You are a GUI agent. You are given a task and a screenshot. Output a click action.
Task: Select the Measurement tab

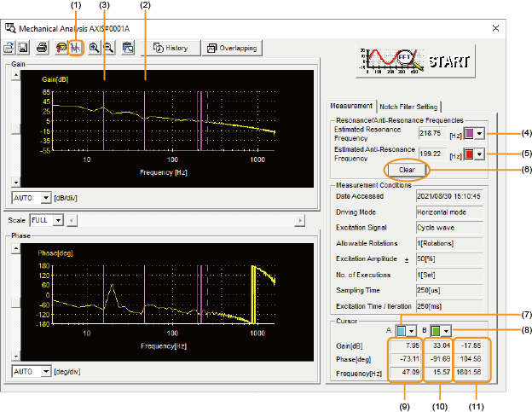point(351,107)
